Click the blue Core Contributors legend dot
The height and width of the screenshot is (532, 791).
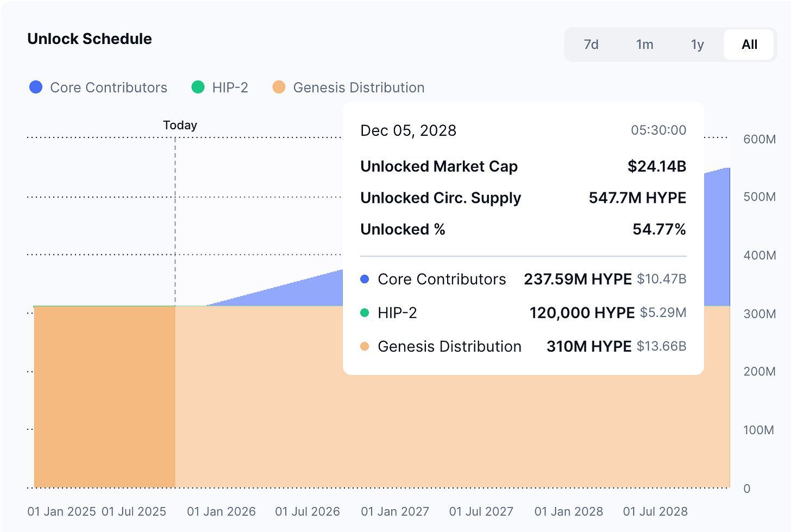click(36, 87)
